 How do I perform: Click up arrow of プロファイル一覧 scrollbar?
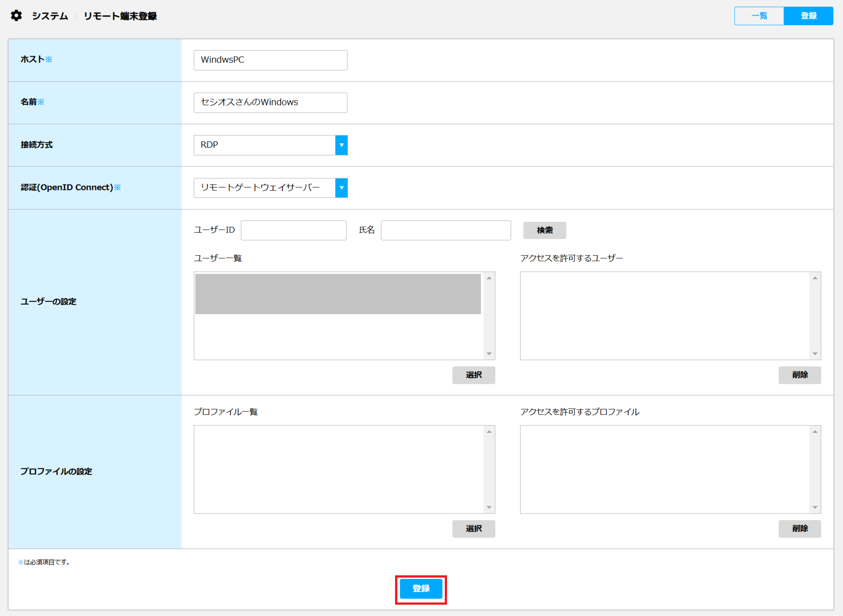pos(489,432)
